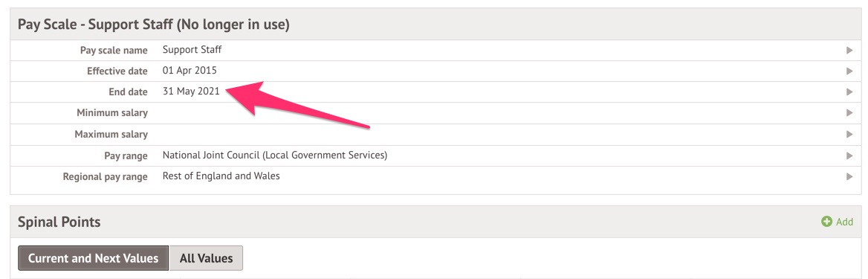The height and width of the screenshot is (279, 868).
Task: Click the Maximum salary field label
Action: [x=111, y=134]
